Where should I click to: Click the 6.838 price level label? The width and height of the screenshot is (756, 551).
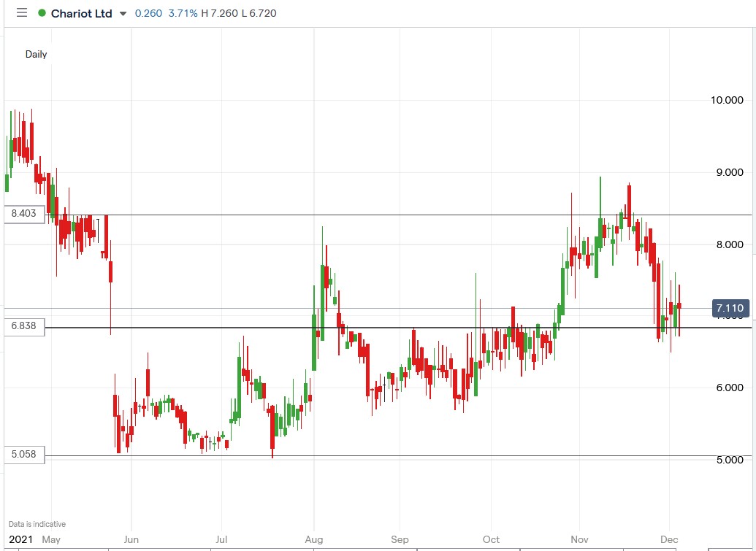click(23, 327)
